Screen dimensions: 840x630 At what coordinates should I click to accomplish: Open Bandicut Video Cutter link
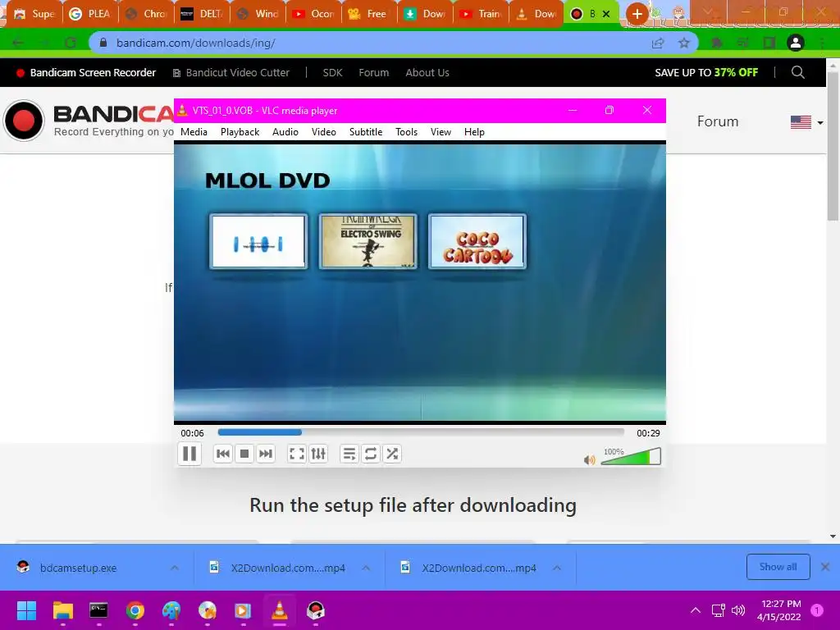coord(231,73)
